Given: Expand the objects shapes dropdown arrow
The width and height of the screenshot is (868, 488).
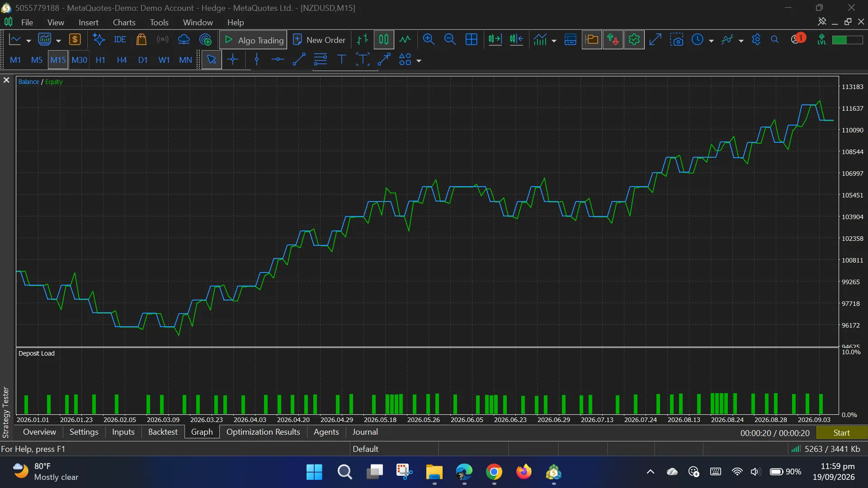Looking at the screenshot, I should tap(419, 61).
